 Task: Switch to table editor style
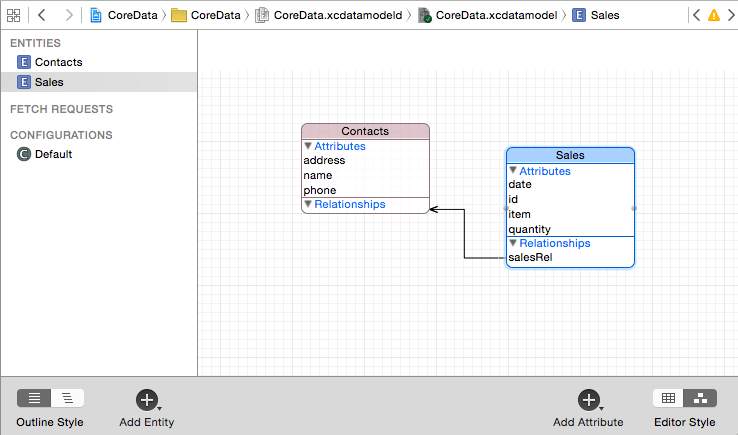[669, 398]
